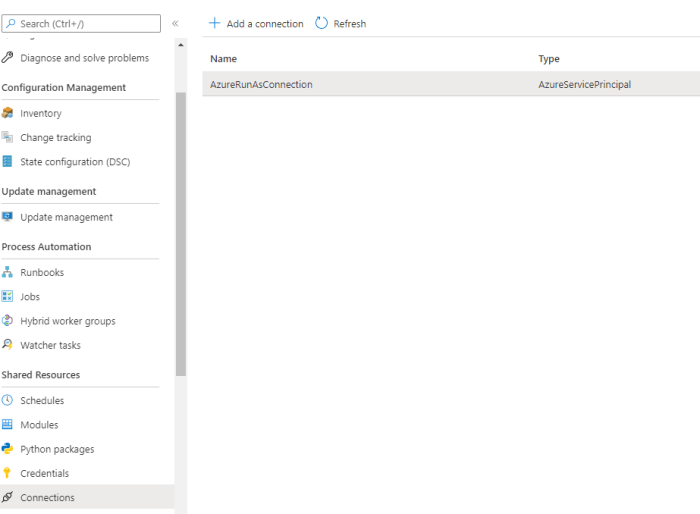
Task: Click Add a connection button
Action: click(256, 23)
